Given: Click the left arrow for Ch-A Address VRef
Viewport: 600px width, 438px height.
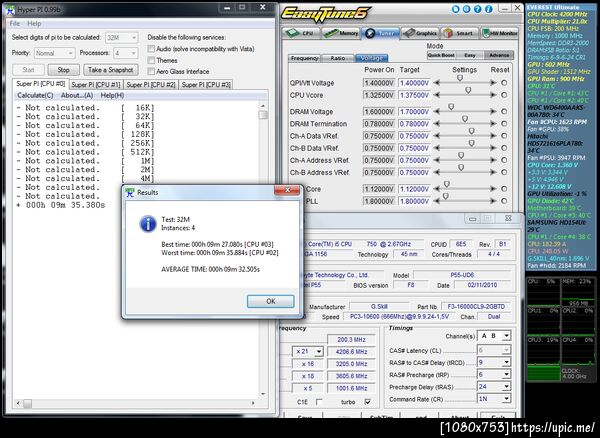Looking at the screenshot, I should click(x=437, y=160).
